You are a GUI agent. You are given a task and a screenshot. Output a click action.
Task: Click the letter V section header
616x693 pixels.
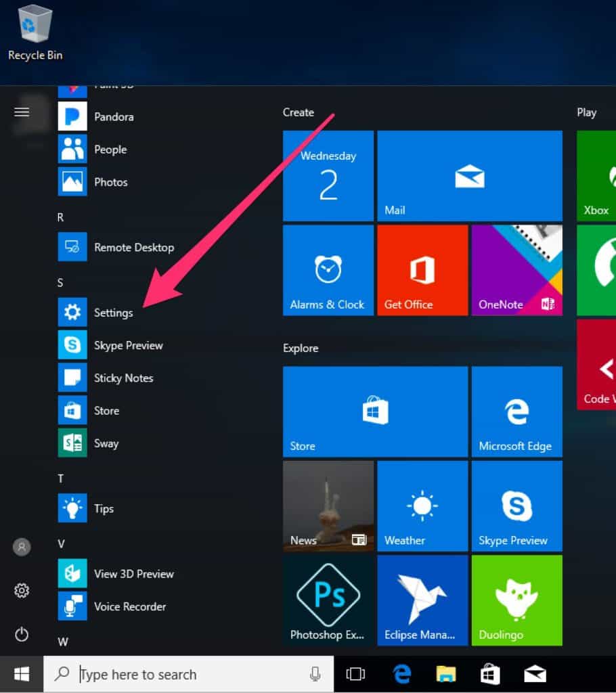pos(61,543)
